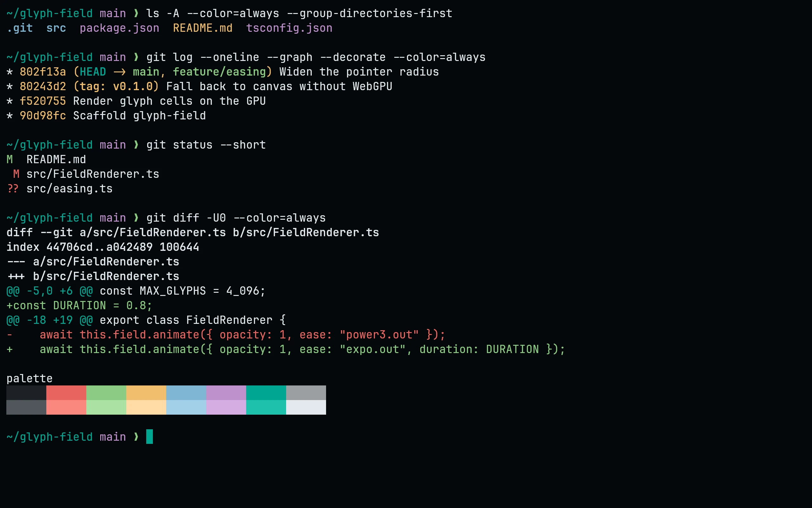
Task: Select the hunk header @@ -18 +19 @@
Action: [x=50, y=320]
